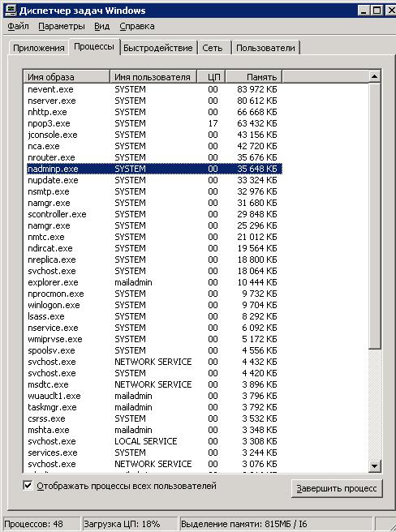Viewport: 396px width, 532px height.
Task: Select the winlogon.exe process row
Action: (154, 305)
